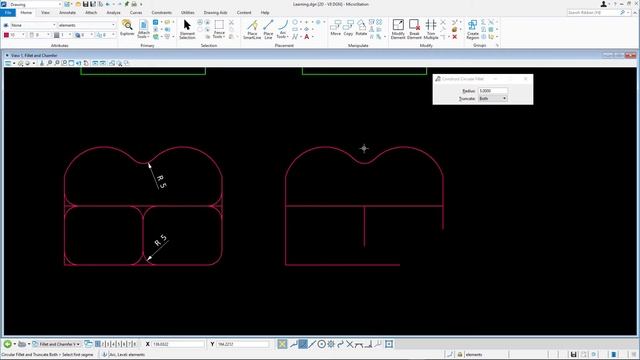Toggle the highlighted keypoint snap mode button
This screenshot has height=360, width=640.
(302, 344)
